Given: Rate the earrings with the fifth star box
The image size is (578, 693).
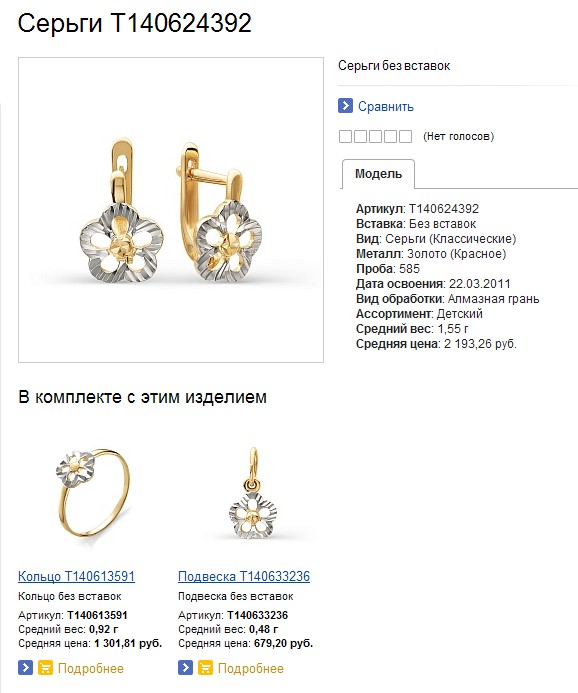Looking at the screenshot, I should 405,137.
